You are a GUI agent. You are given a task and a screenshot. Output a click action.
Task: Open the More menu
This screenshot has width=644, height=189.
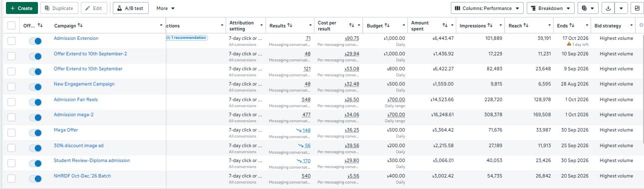click(165, 8)
